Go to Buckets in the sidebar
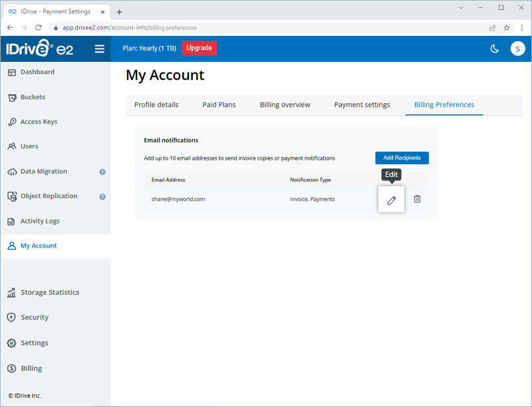Screen dimensions: 532x407 tap(33, 97)
